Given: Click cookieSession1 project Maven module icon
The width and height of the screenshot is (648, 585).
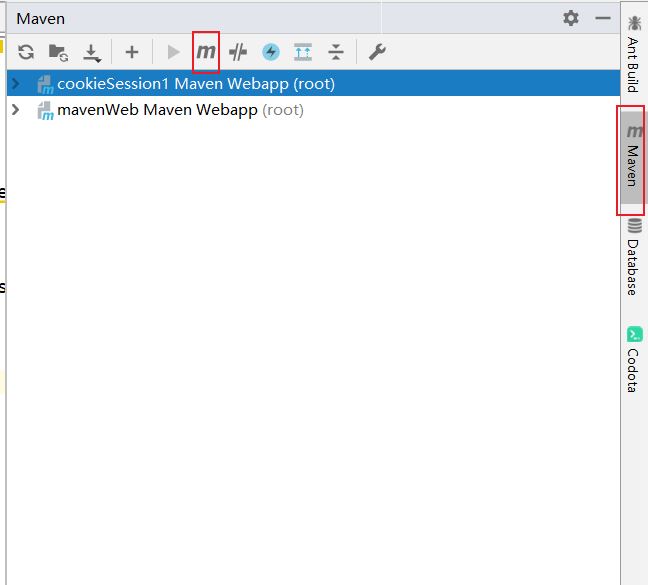Looking at the screenshot, I should [45, 84].
